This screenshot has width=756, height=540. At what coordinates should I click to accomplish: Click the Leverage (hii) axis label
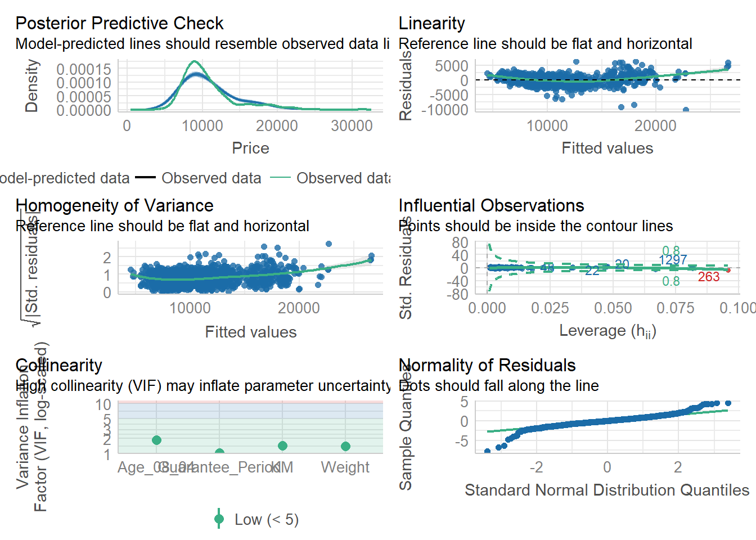[x=607, y=331]
